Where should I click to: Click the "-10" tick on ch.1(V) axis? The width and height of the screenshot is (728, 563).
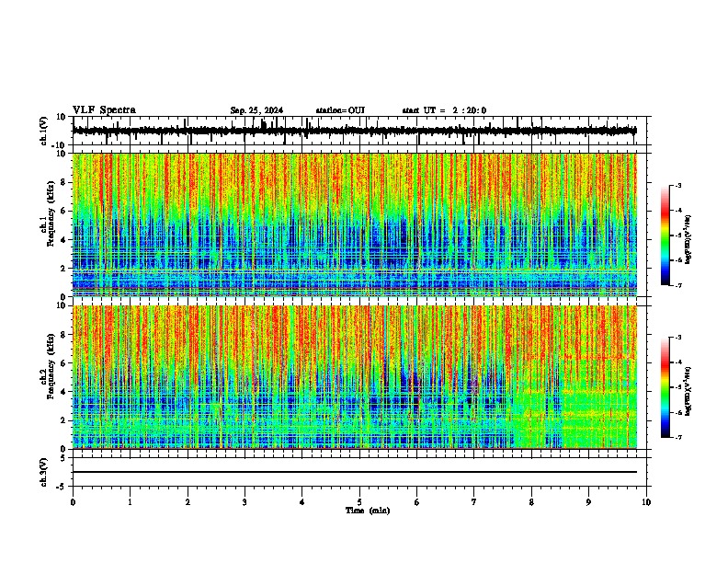pos(60,145)
